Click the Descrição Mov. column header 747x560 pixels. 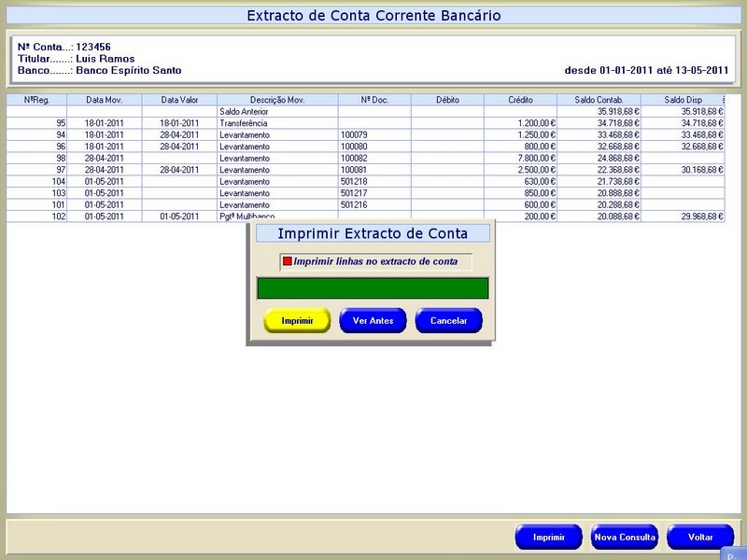(277, 100)
